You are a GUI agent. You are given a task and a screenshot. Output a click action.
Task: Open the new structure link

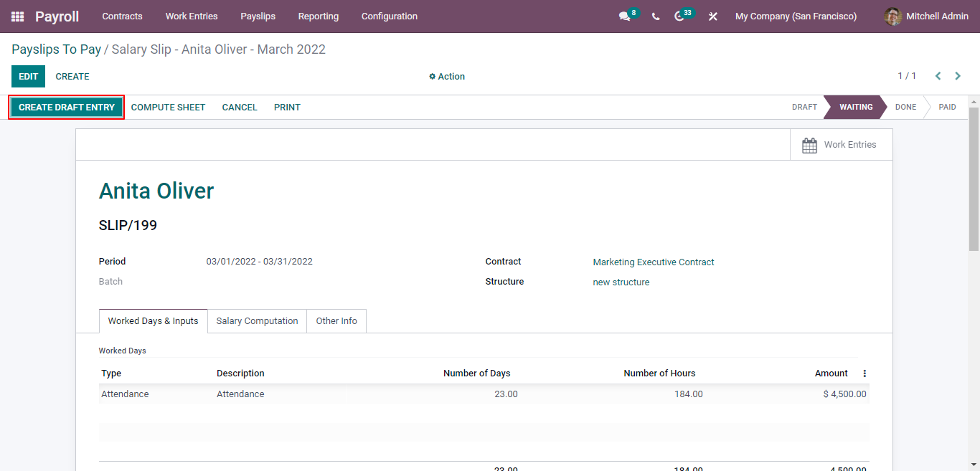pyautogui.click(x=621, y=282)
